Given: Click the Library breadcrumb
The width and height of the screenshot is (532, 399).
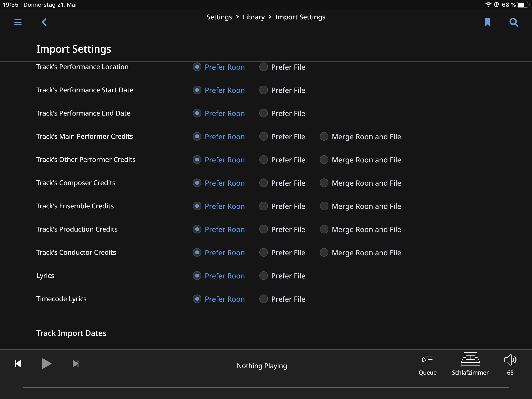Looking at the screenshot, I should pyautogui.click(x=254, y=17).
